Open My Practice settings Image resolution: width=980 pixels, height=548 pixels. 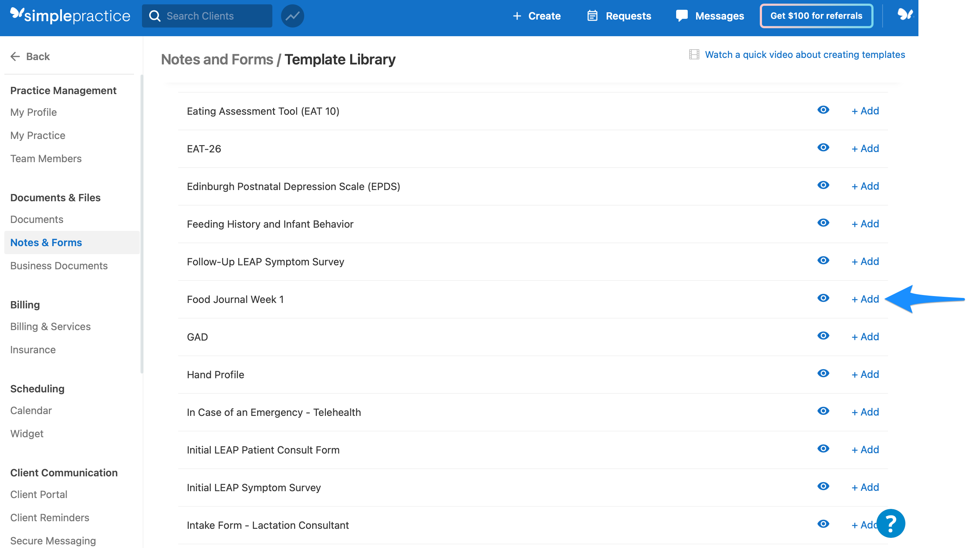pos(38,135)
